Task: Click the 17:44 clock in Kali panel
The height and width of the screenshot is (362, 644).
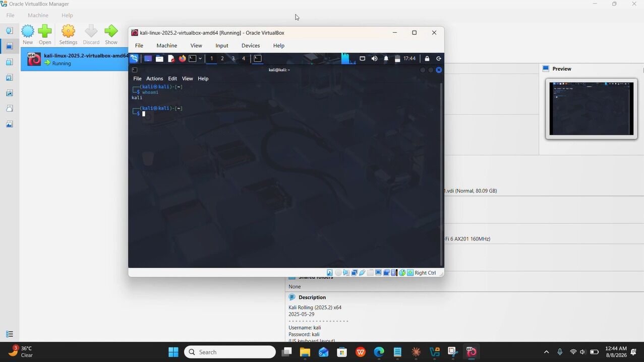Action: [409, 58]
